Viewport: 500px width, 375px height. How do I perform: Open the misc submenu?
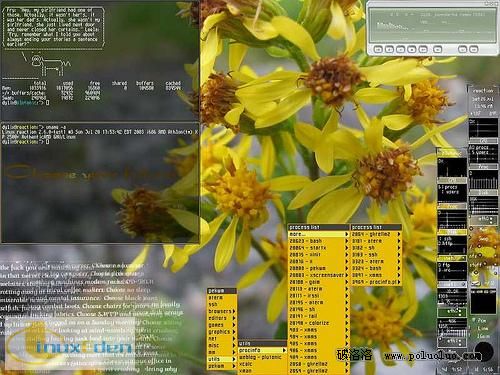(222, 346)
